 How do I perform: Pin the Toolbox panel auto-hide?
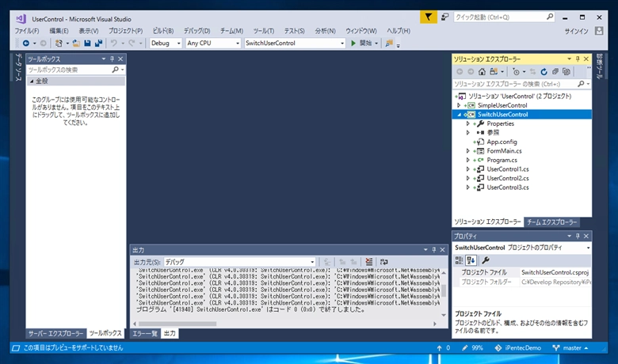click(112, 59)
